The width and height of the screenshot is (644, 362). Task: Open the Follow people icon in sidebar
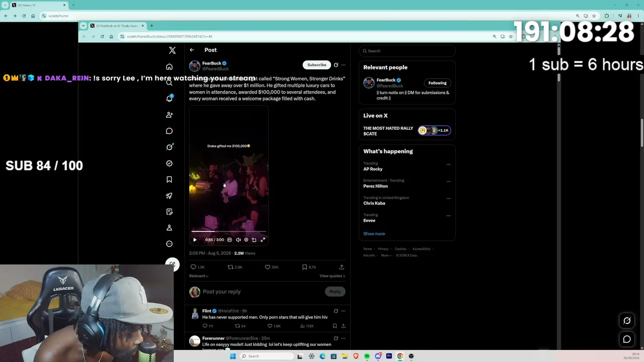(x=169, y=115)
